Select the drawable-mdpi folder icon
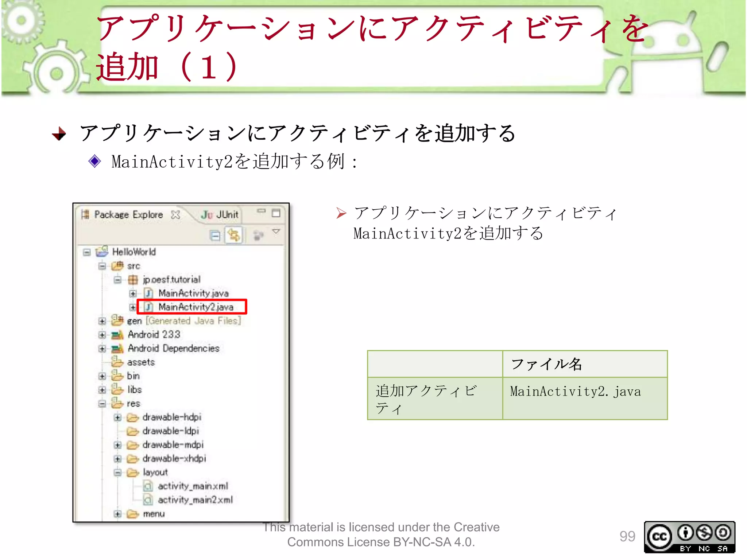Viewport: 747px width, 560px height. pos(133,445)
